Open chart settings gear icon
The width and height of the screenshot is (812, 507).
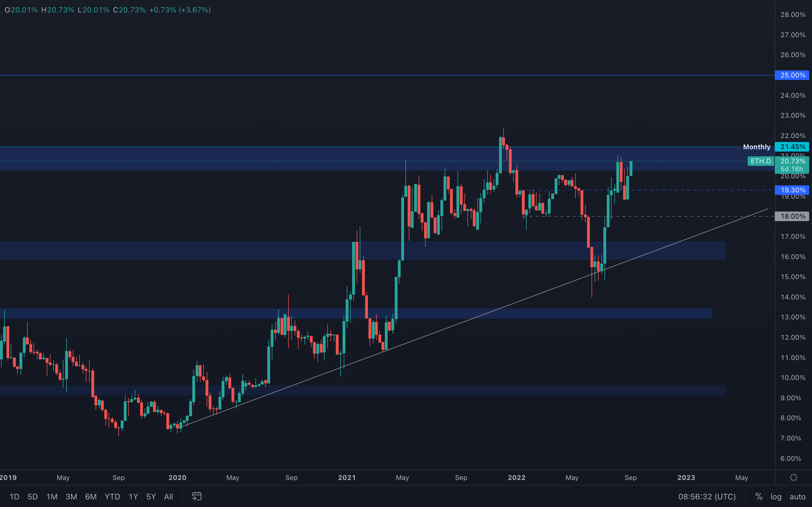pyautogui.click(x=793, y=477)
